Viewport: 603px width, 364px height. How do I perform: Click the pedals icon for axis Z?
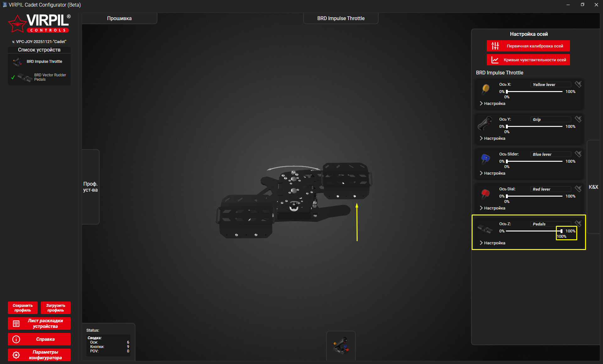tap(485, 229)
